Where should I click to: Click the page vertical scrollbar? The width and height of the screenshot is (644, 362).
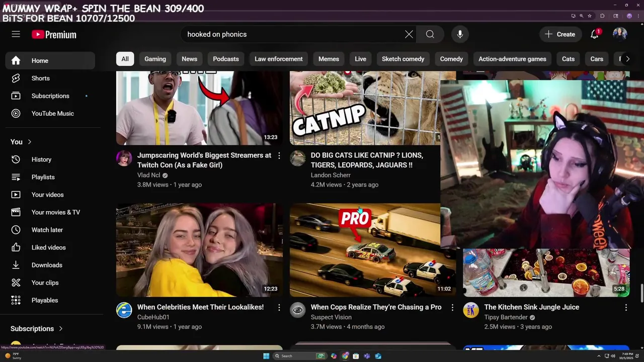tap(641, 292)
